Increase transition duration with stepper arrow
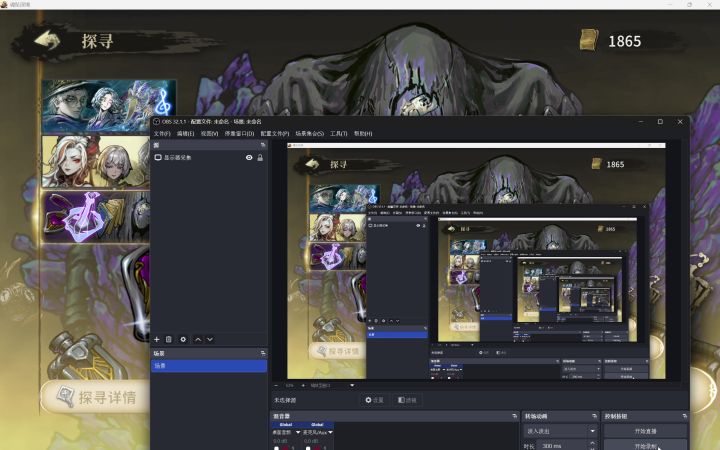Image resolution: width=720 pixels, height=450 pixels. click(593, 443)
